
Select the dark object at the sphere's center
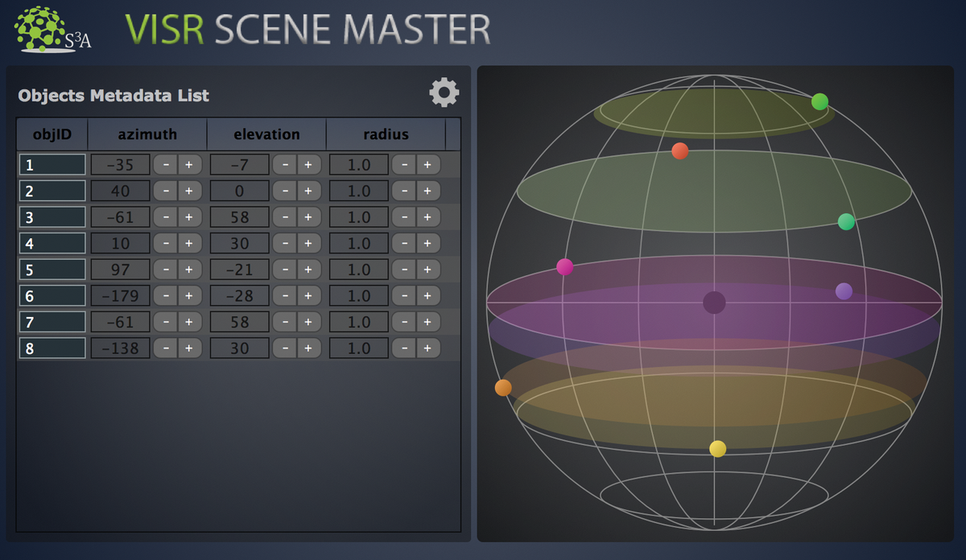[712, 303]
